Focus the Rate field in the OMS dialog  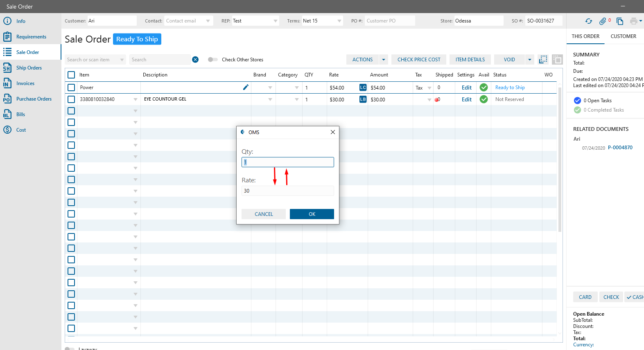tap(288, 191)
